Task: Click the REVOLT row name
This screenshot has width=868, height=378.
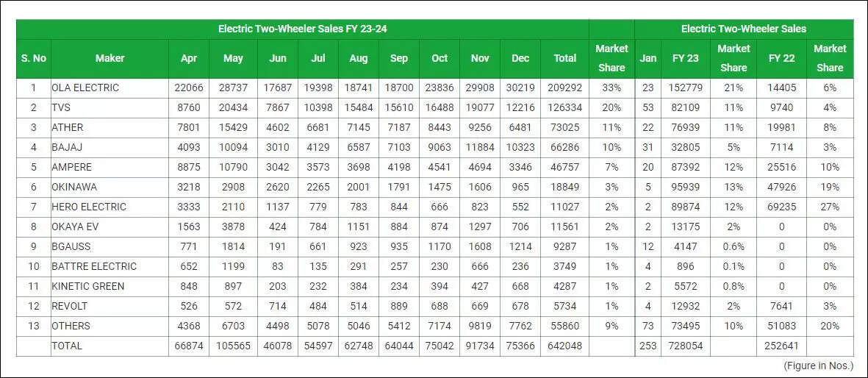Action: pyautogui.click(x=70, y=306)
